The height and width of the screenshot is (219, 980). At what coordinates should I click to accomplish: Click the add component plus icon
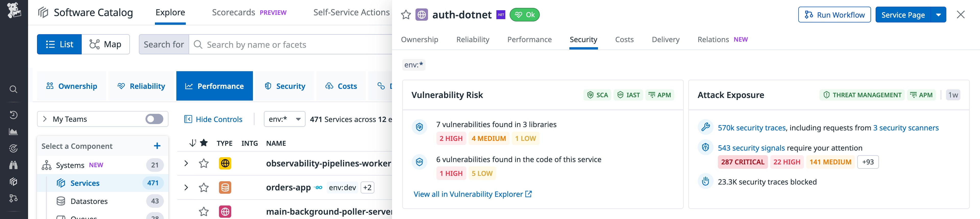[x=157, y=146]
